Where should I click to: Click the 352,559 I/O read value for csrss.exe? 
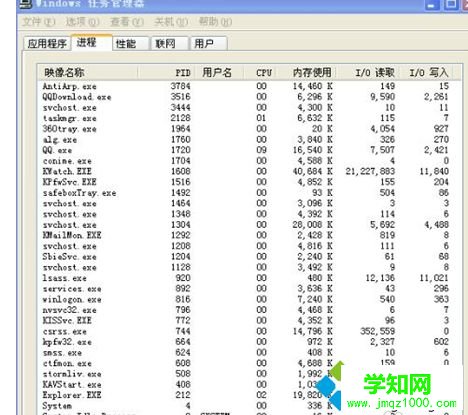(x=378, y=332)
